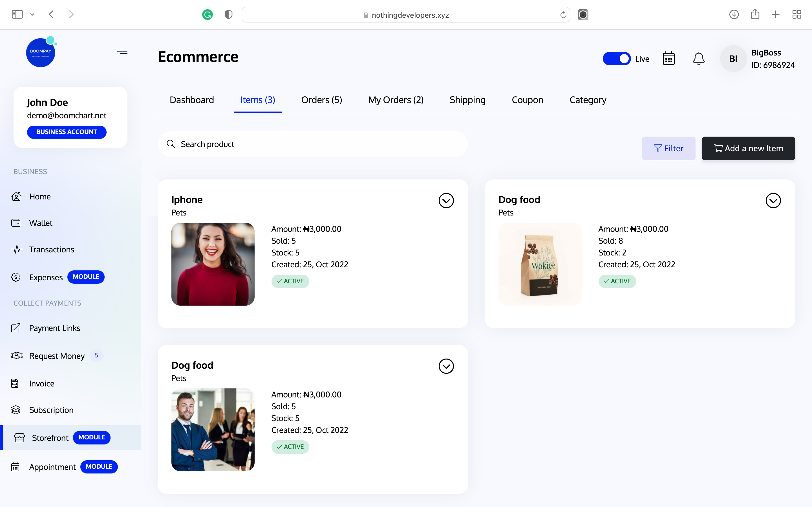Open Subscription section in sidebar
Viewport: 812px width, 507px height.
pos(51,410)
